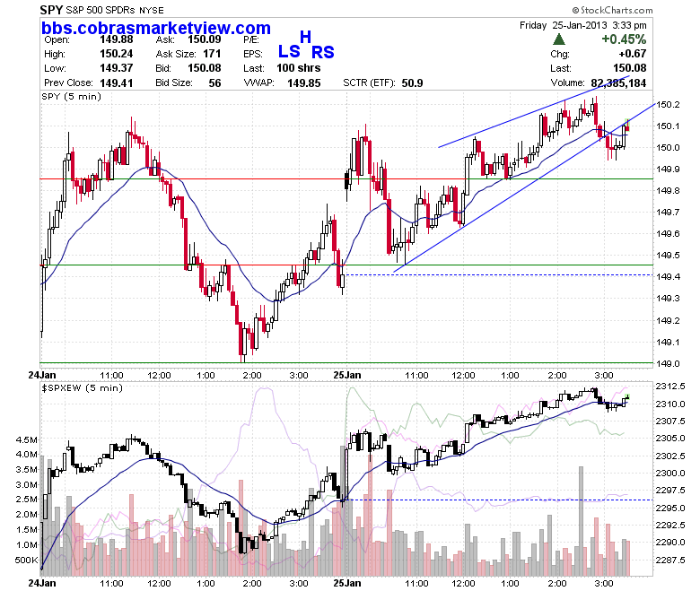This screenshot has width=700, height=591.
Task: Click the StockCharts.com watermark text
Action: point(612,10)
